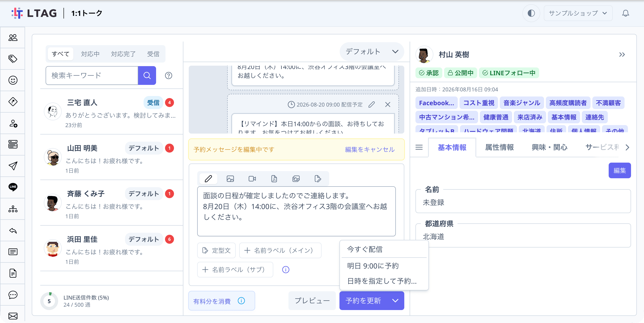Click the reply arrow sidebar icon

(13, 230)
